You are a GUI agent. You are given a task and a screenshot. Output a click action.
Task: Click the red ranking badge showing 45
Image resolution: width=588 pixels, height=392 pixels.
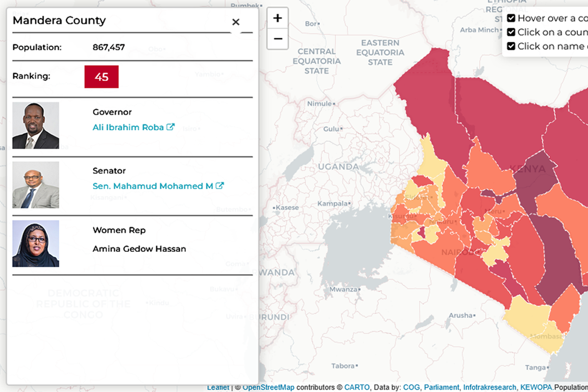(x=101, y=76)
